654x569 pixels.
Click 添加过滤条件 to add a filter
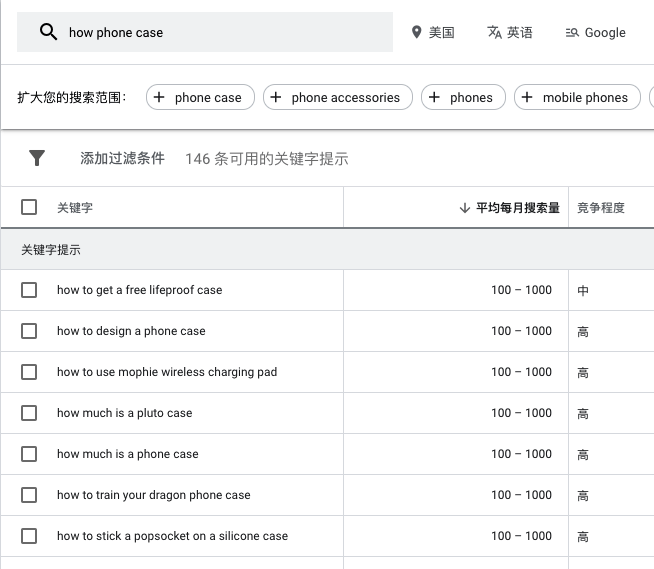(122, 159)
